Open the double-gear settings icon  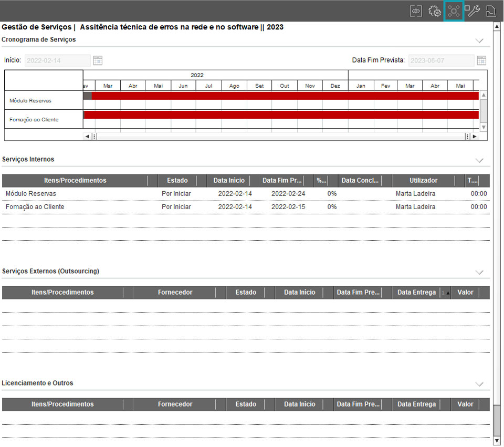tap(435, 11)
